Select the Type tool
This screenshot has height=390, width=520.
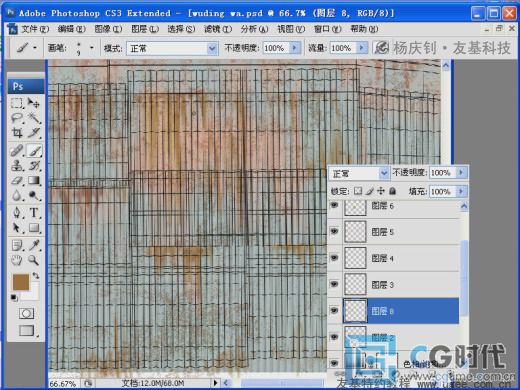point(34,213)
